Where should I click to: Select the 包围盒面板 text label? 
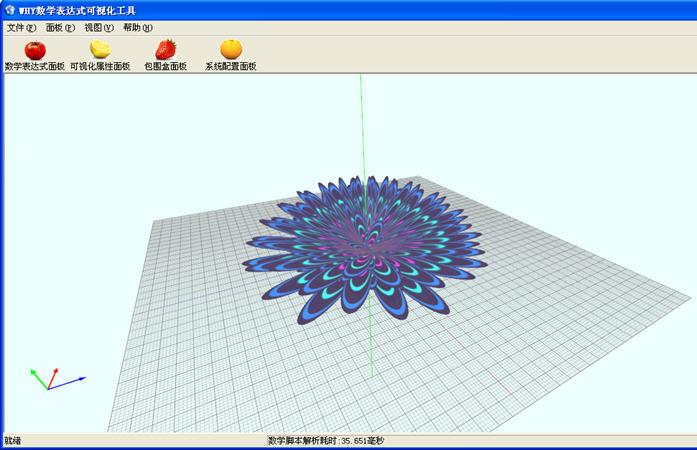coord(165,67)
